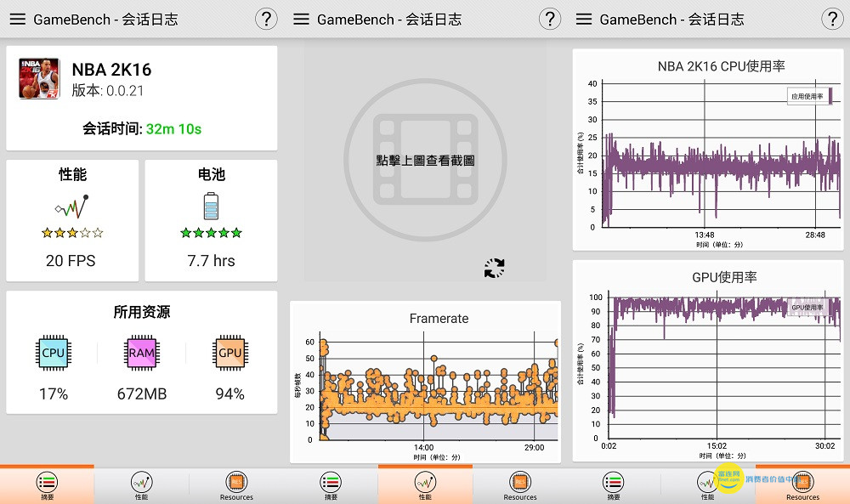The image size is (850, 504).
Task: Click the 20 FPS performance value
Action: [x=71, y=261]
